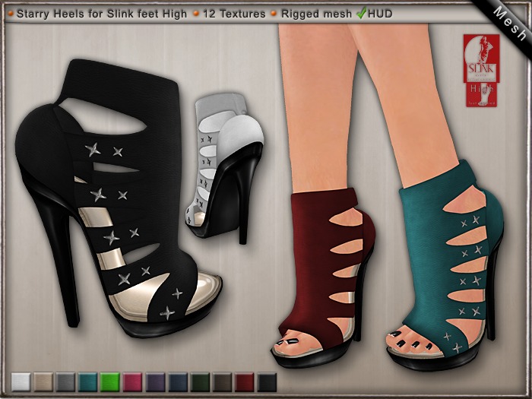Select the navy blue texture swatch
This screenshot has height=399, width=532.
178,382
